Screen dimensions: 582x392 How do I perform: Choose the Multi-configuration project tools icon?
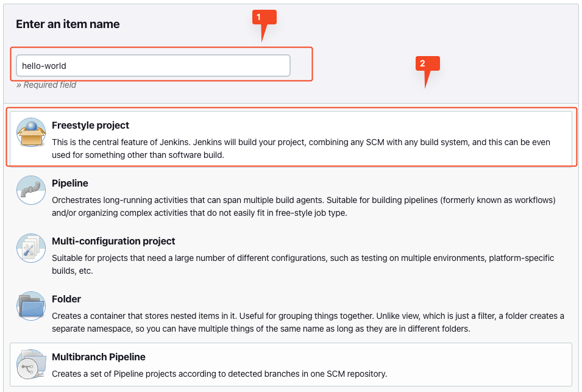pos(31,248)
